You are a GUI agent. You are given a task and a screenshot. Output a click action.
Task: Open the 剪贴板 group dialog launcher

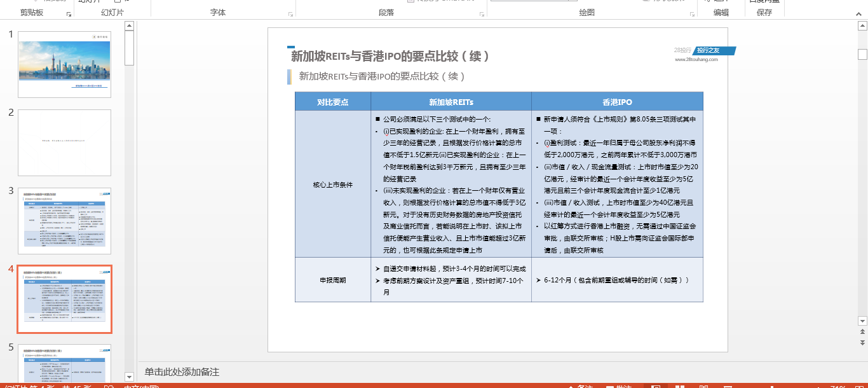tap(69, 13)
